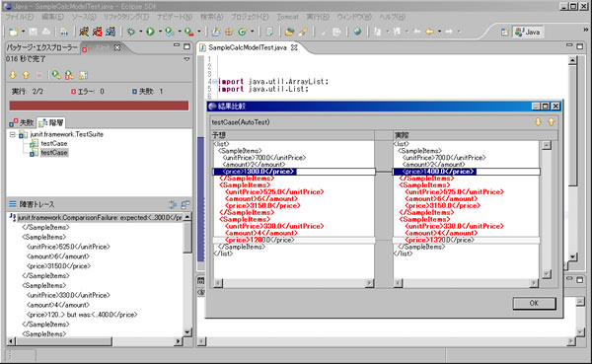The image size is (592, 364).
Task: Click JUnit Next Failure down arrow
Action: tap(13, 75)
